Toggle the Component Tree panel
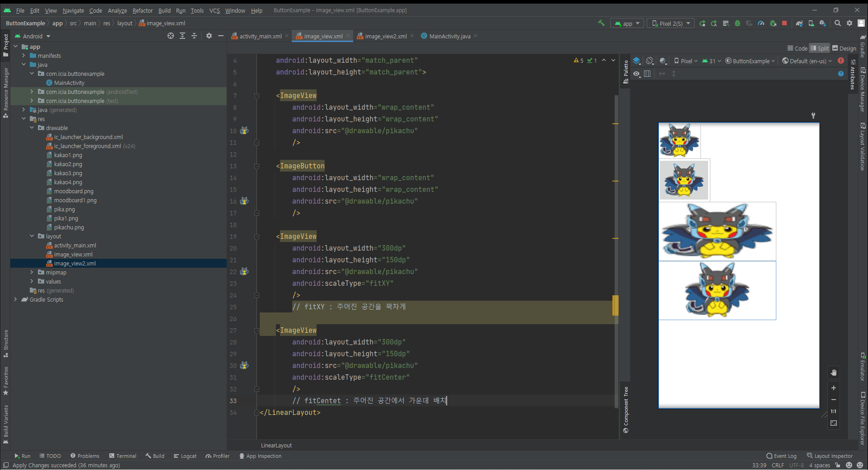Viewport: 868px width, 470px height. coord(625,410)
